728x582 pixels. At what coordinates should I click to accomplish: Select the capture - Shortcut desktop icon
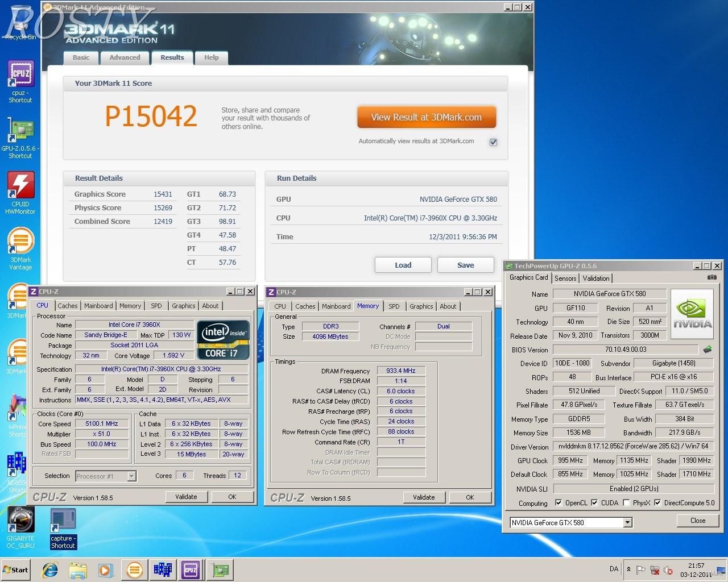[x=63, y=529]
